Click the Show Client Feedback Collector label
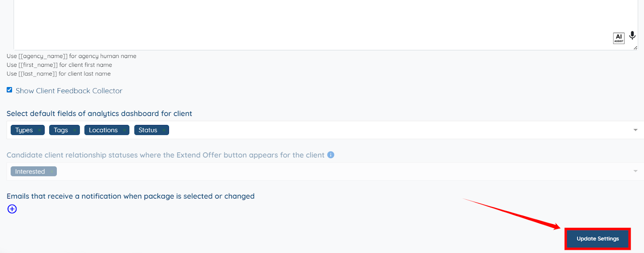Image resolution: width=644 pixels, height=253 pixels. pyautogui.click(x=69, y=91)
